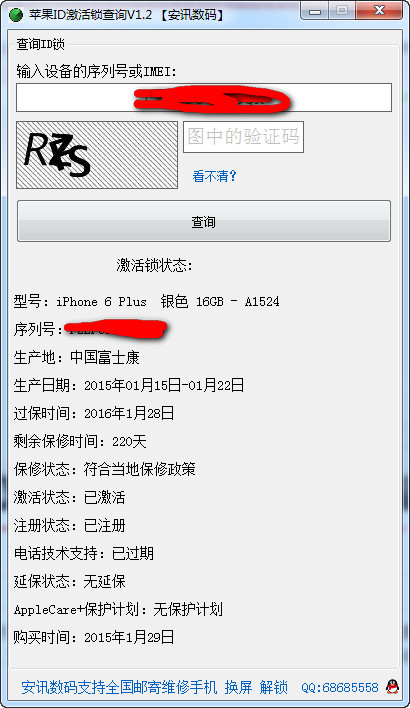Image resolution: width=410 pixels, height=708 pixels.
Task: Click the green app icon in title bar
Action: tap(16, 14)
